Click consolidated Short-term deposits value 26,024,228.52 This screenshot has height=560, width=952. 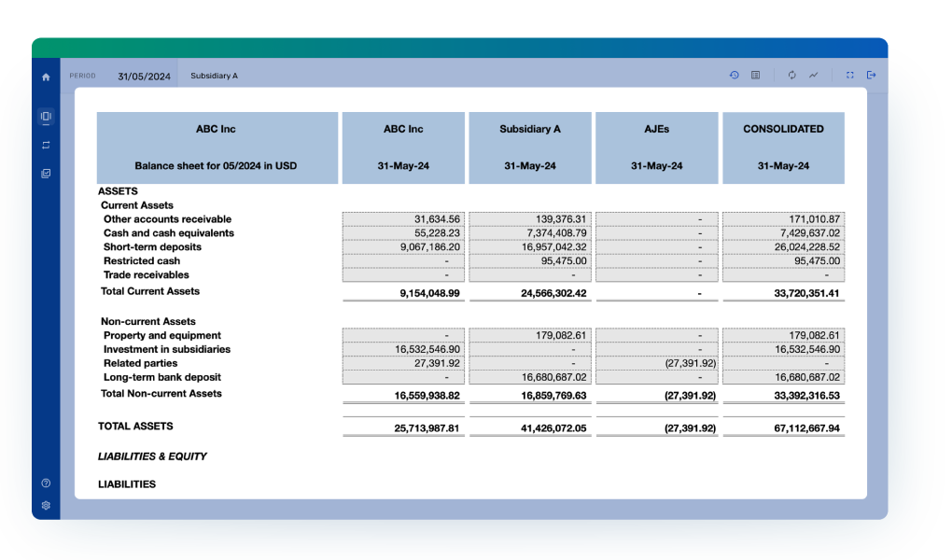[x=783, y=247]
